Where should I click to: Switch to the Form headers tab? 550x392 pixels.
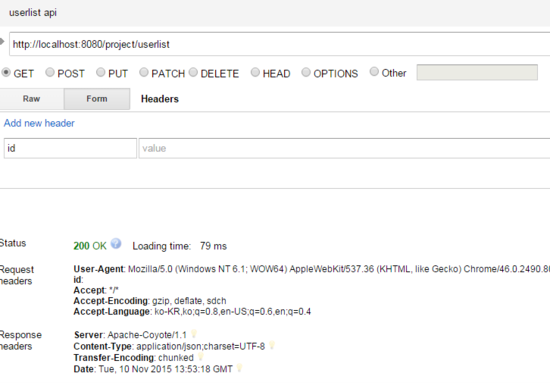click(x=97, y=99)
